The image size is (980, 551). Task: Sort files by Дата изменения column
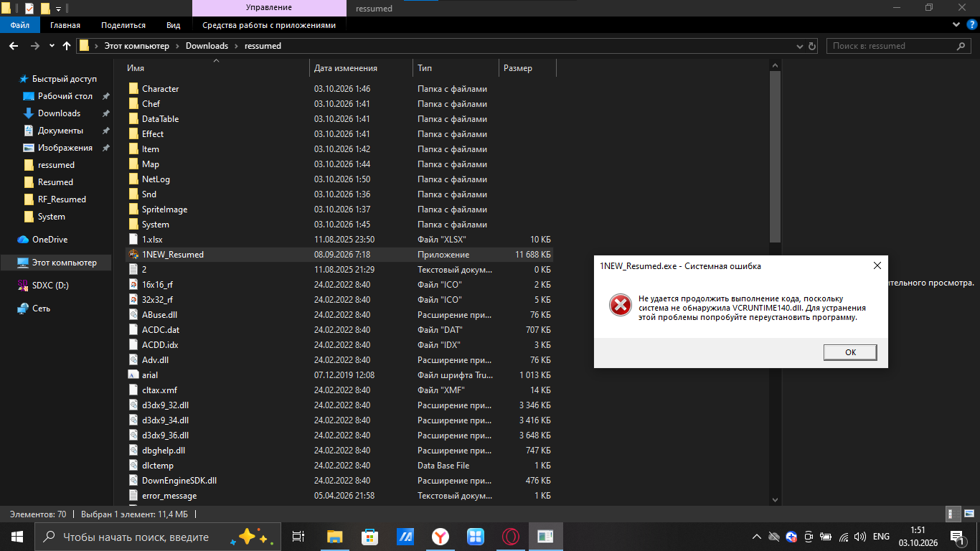[x=345, y=68]
